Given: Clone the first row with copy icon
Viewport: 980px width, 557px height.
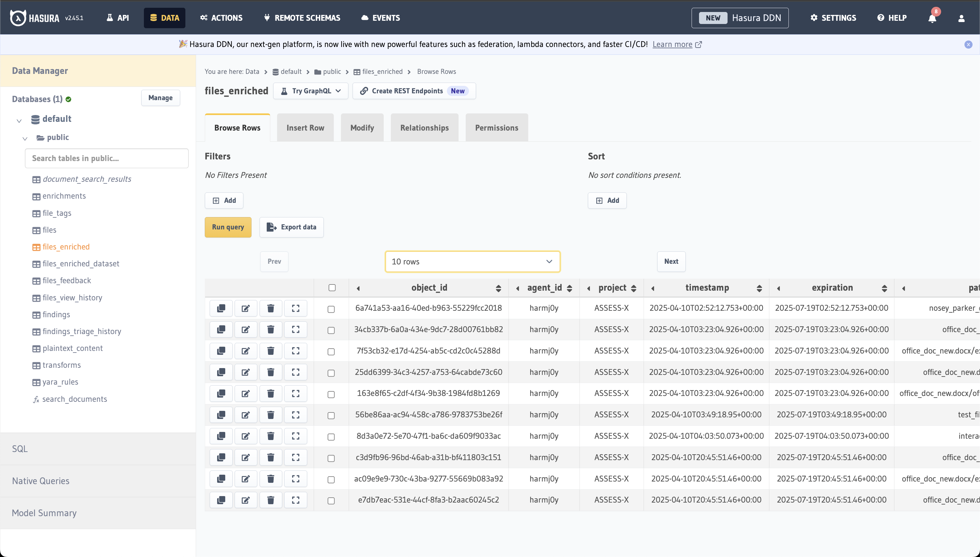Looking at the screenshot, I should (x=221, y=308).
